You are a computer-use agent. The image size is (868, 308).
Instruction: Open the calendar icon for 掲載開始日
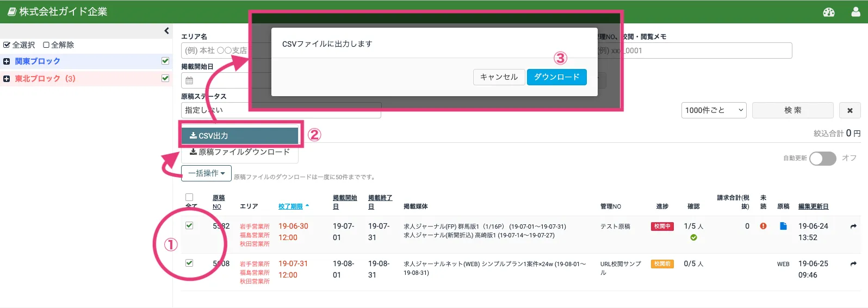pos(189,80)
